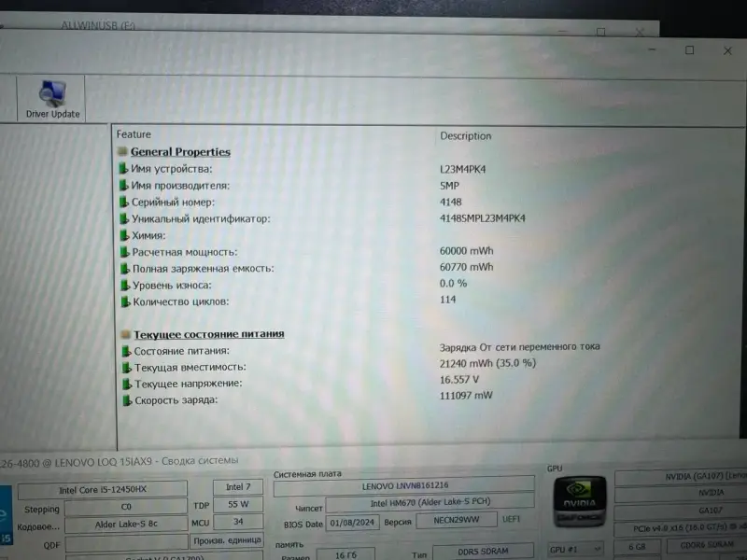Image resolution: width=747 pixels, height=560 pixels.
Task: Click the serial number value 4148
Action: [451, 202]
